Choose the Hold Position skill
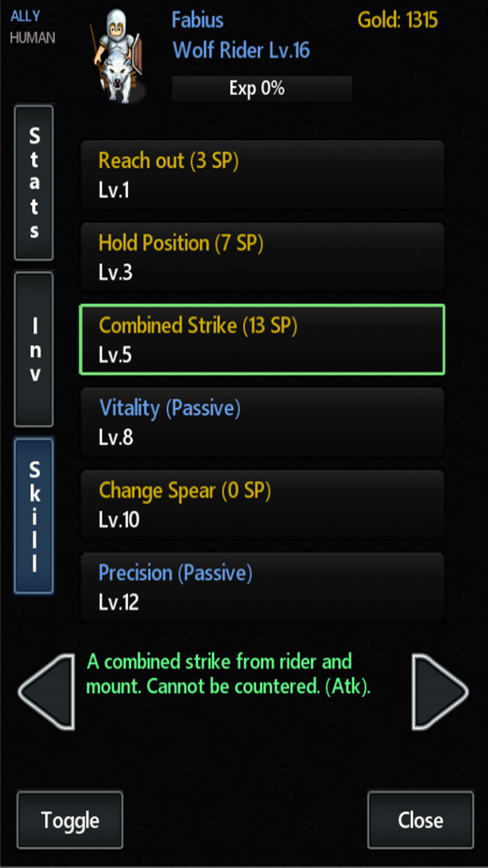Screen dimensions: 488x868 [x=262, y=257]
